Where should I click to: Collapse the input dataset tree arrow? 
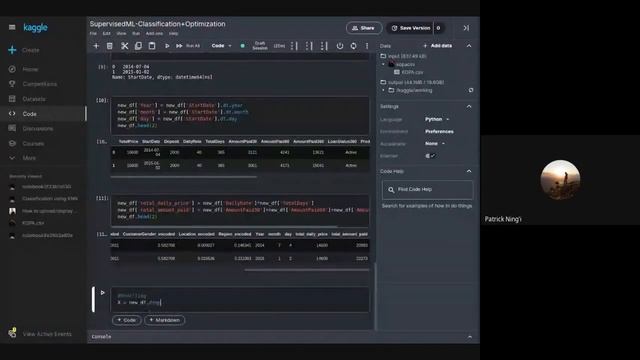click(x=383, y=64)
